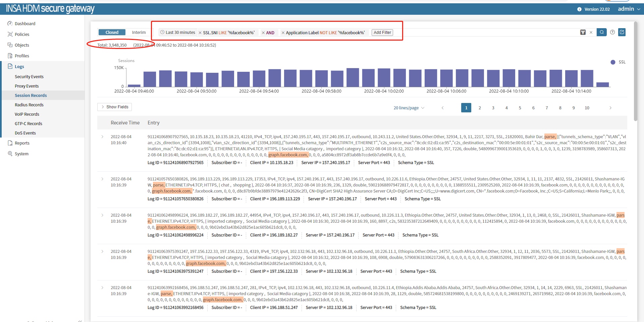Click the export logs icon
The image size is (644, 322).
(622, 32)
